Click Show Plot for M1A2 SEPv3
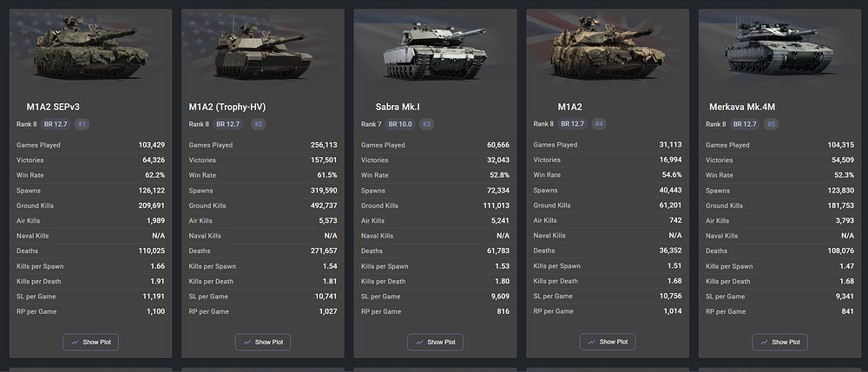Image resolution: width=868 pixels, height=372 pixels. pos(90,343)
